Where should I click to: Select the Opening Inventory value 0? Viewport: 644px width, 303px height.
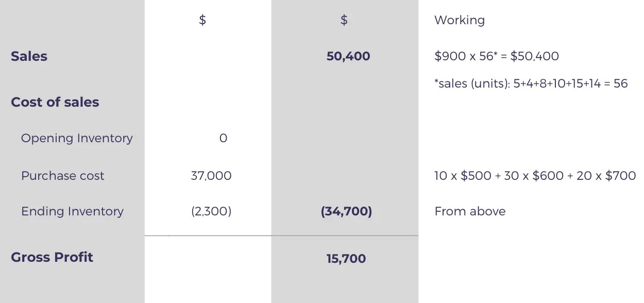pyautogui.click(x=223, y=138)
